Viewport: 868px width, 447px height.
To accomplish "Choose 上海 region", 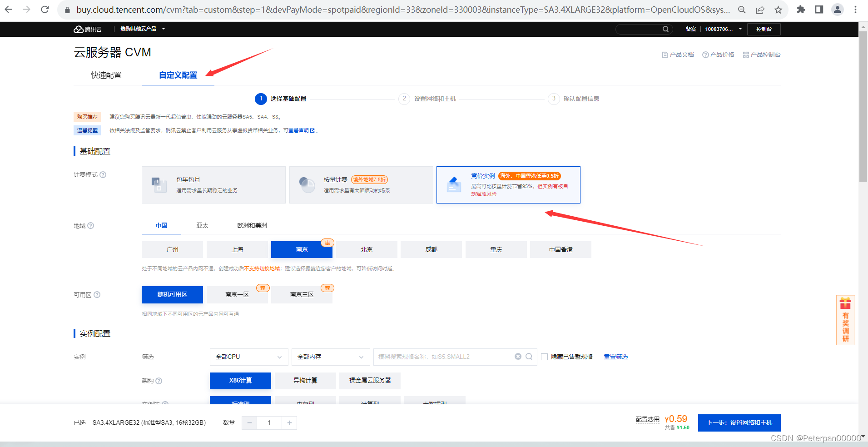I will (x=237, y=249).
